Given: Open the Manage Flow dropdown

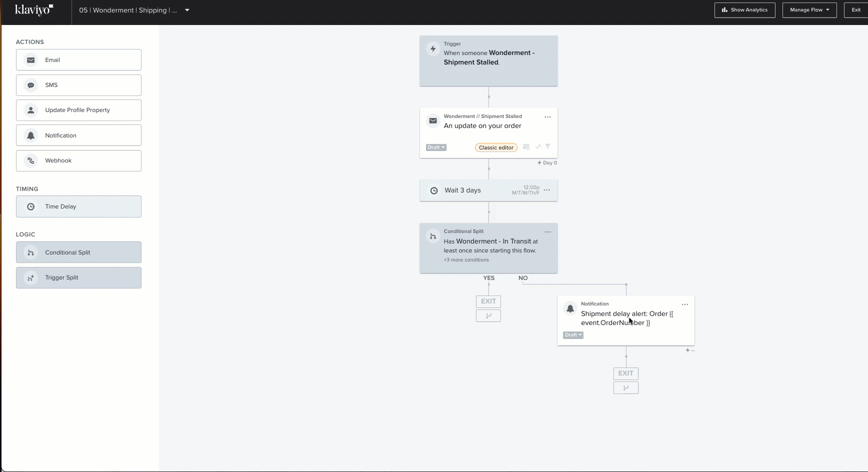Looking at the screenshot, I should tap(809, 10).
